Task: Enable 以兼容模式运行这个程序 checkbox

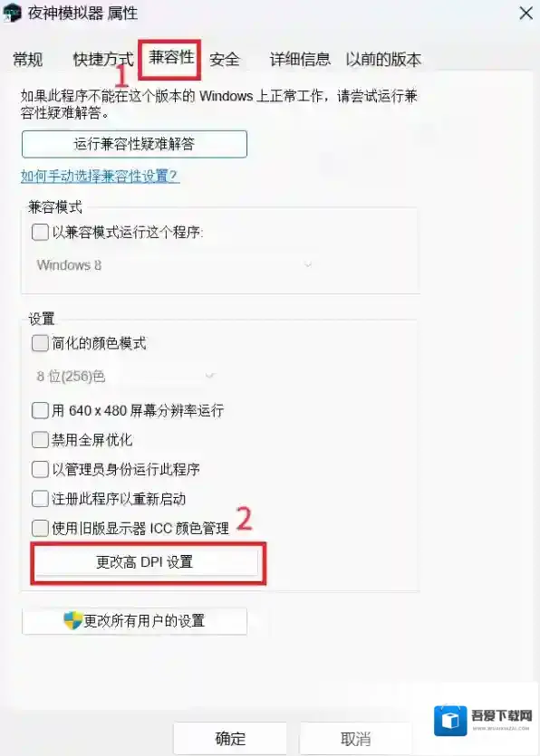Action: tap(40, 232)
